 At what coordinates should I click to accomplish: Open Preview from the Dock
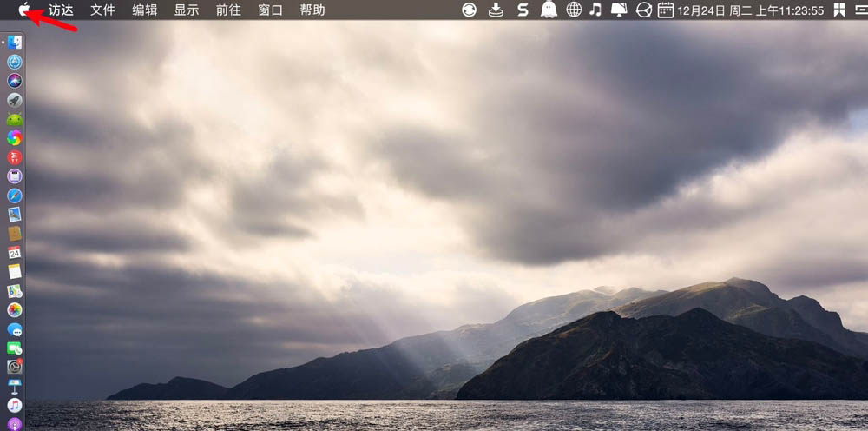(x=15, y=215)
